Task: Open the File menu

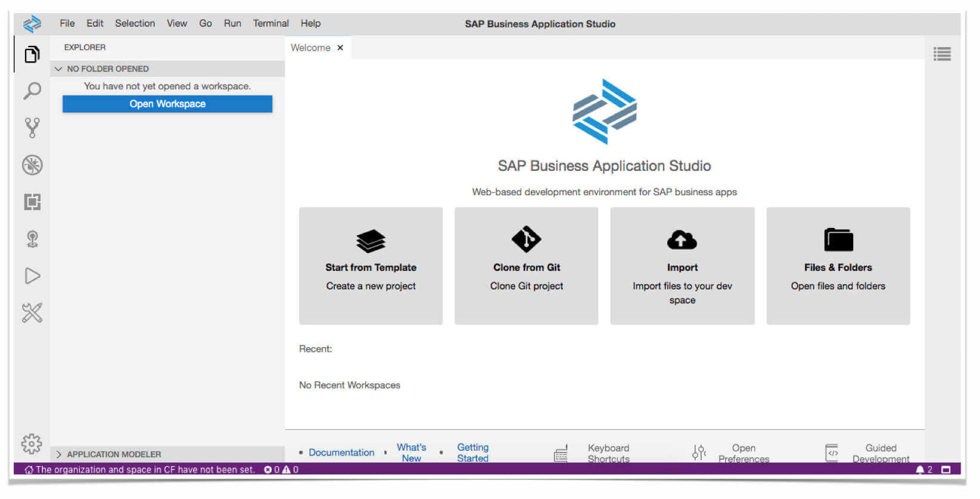Action: coord(67,23)
